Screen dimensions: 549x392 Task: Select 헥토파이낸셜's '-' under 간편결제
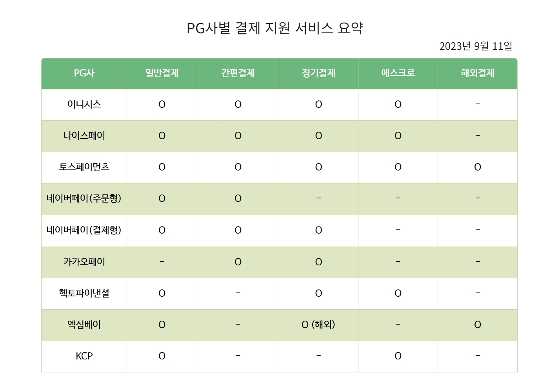238,293
